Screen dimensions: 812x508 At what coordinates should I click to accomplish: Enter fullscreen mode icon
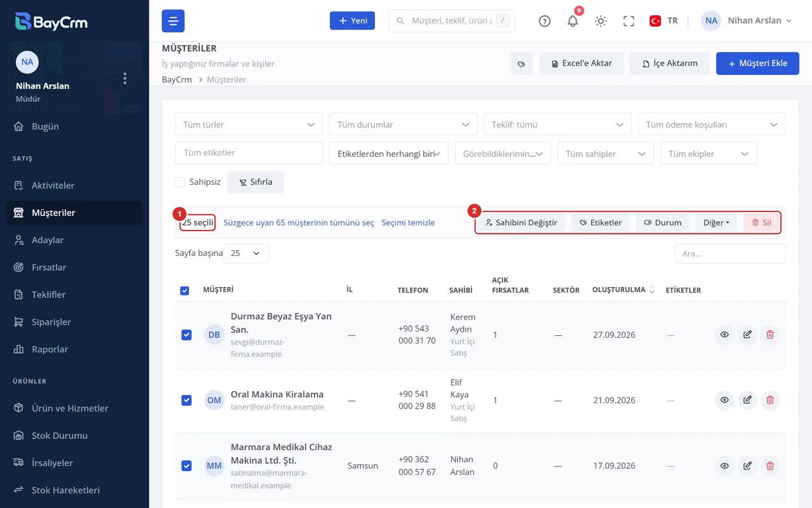[629, 21]
